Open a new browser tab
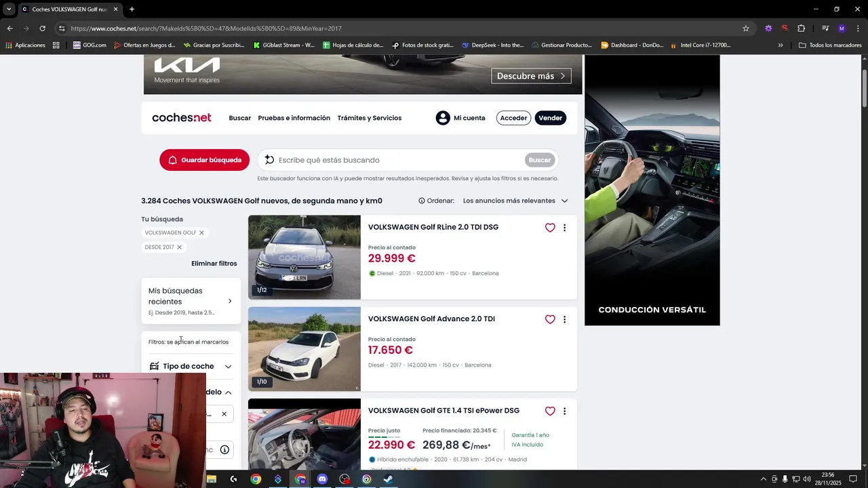 tap(132, 9)
